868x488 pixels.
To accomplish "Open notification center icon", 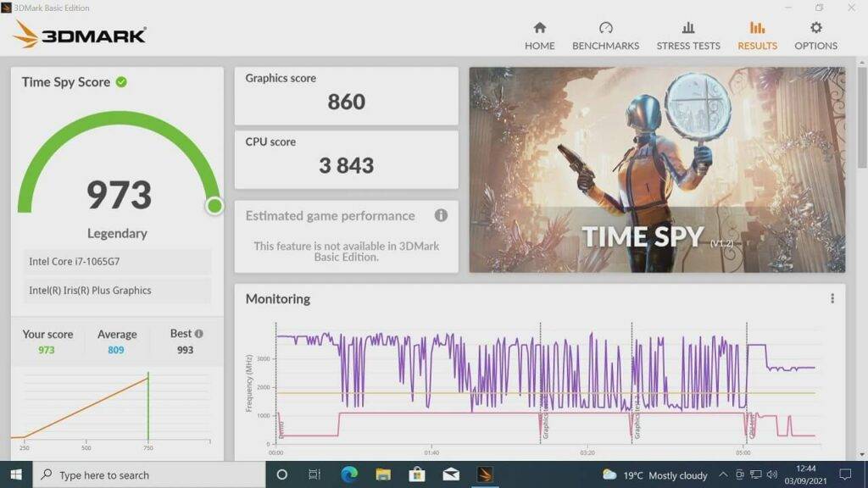I will click(x=845, y=474).
